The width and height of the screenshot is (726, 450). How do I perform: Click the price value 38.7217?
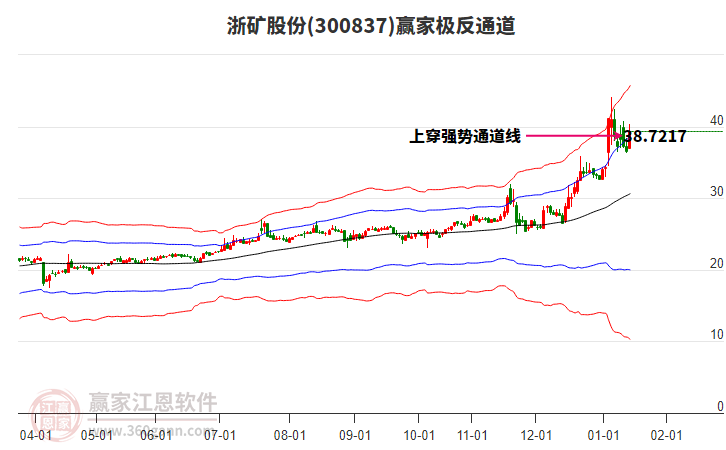pyautogui.click(x=655, y=136)
